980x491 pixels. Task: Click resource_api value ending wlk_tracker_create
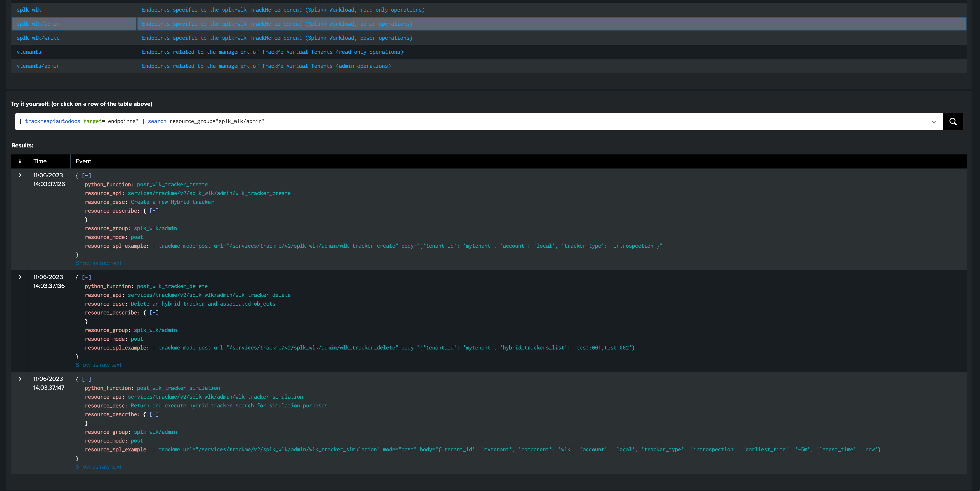tap(209, 193)
